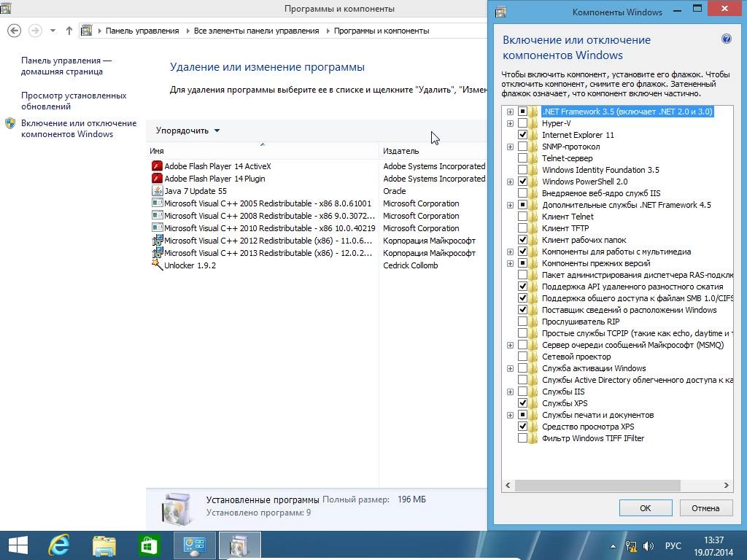747x560 pixels.
Task: Click the Unlocker 1.9.2 icon
Action: pyautogui.click(x=157, y=265)
